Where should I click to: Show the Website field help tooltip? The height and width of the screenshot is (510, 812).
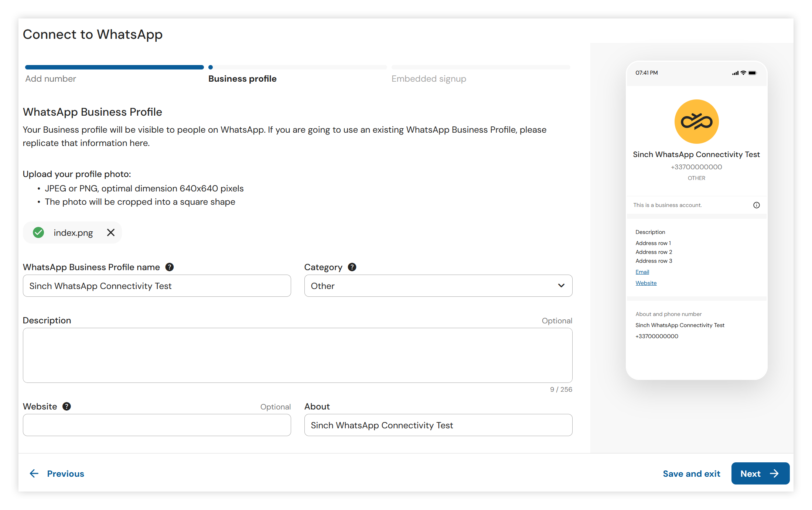(66, 406)
